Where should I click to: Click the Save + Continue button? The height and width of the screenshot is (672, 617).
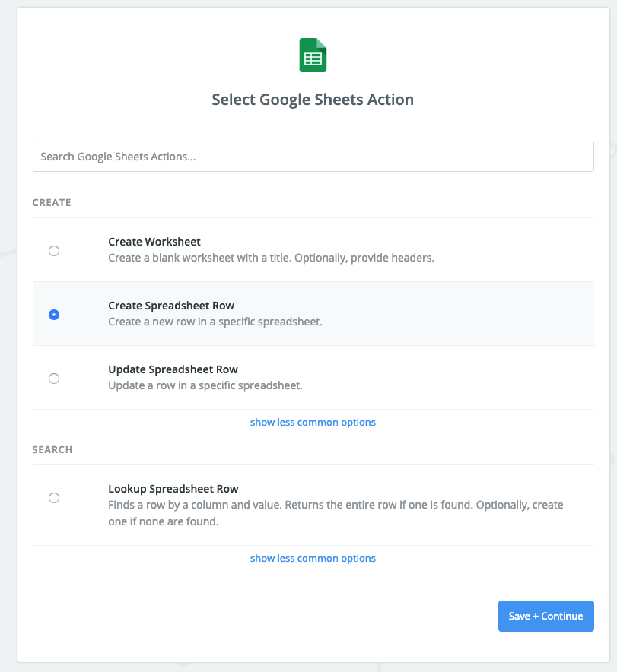coord(545,616)
